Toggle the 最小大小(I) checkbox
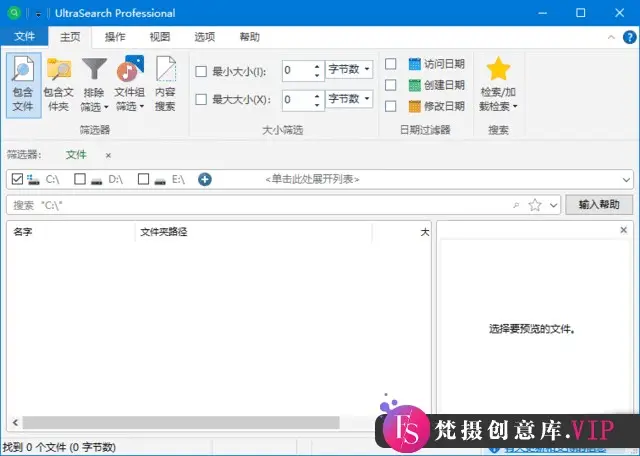The width and height of the screenshot is (640, 456). [x=201, y=72]
